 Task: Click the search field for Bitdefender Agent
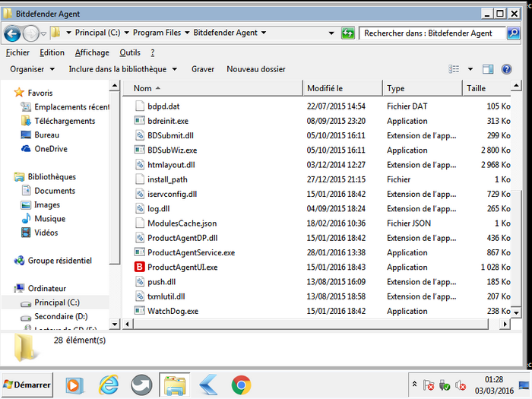[x=432, y=33]
